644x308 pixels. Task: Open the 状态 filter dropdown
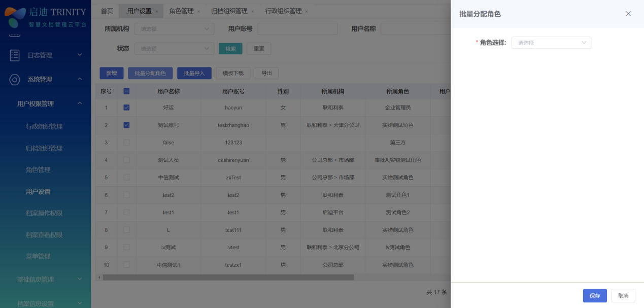[174, 49]
